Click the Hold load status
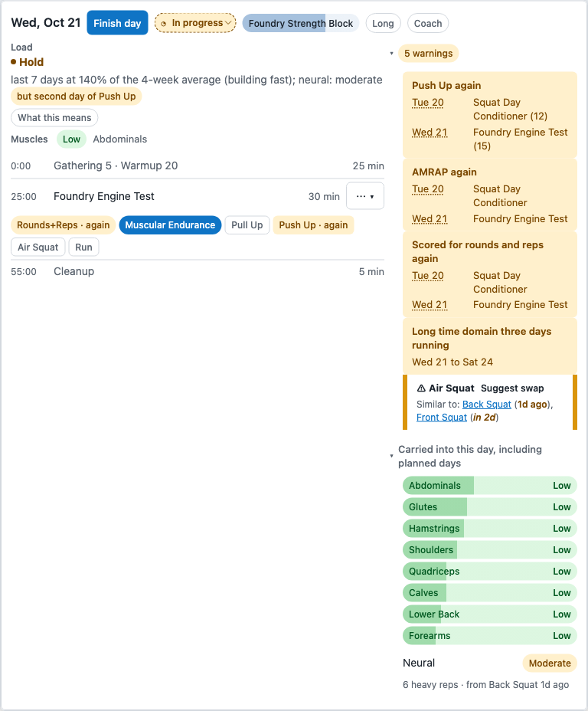Viewport: 588px width, 711px height. tap(28, 62)
